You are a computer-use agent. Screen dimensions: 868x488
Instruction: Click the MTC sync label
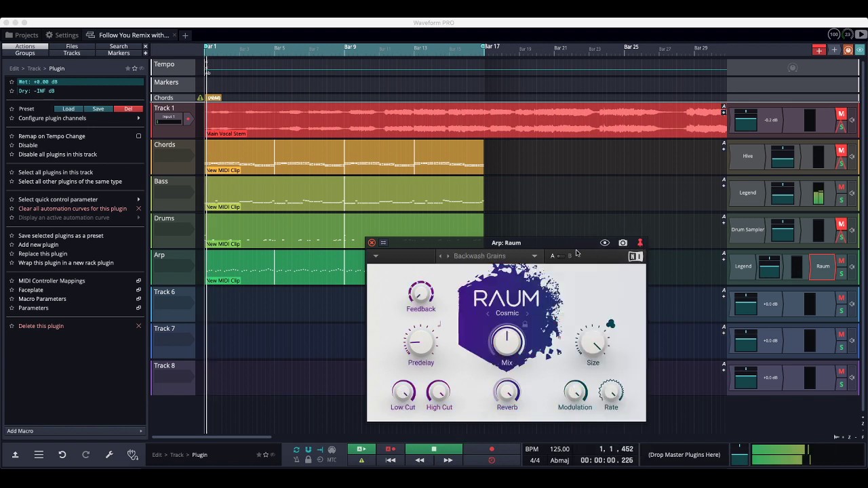pos(332,460)
